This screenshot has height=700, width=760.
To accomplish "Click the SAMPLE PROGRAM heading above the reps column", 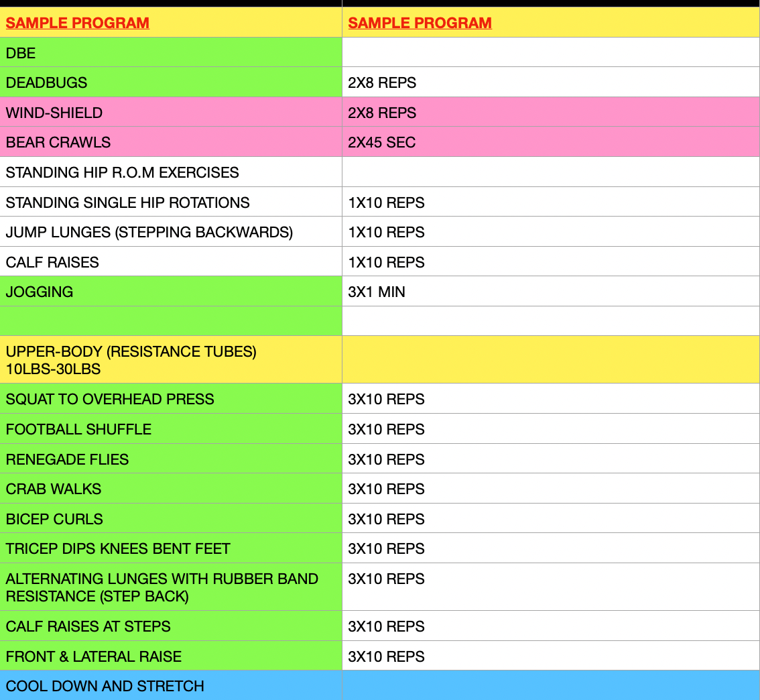I will pos(420,23).
